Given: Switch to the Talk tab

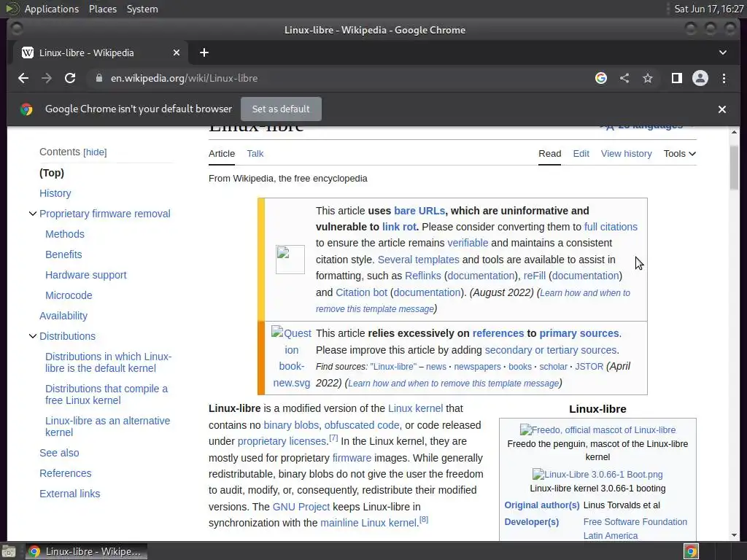Looking at the screenshot, I should pos(255,153).
